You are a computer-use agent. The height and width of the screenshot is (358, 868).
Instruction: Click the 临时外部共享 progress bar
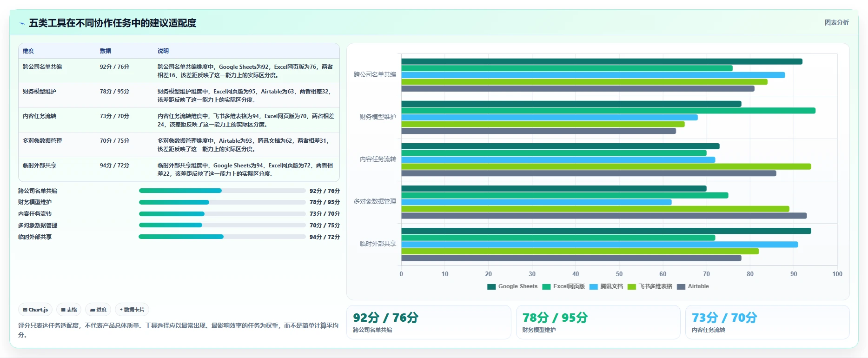222,237
